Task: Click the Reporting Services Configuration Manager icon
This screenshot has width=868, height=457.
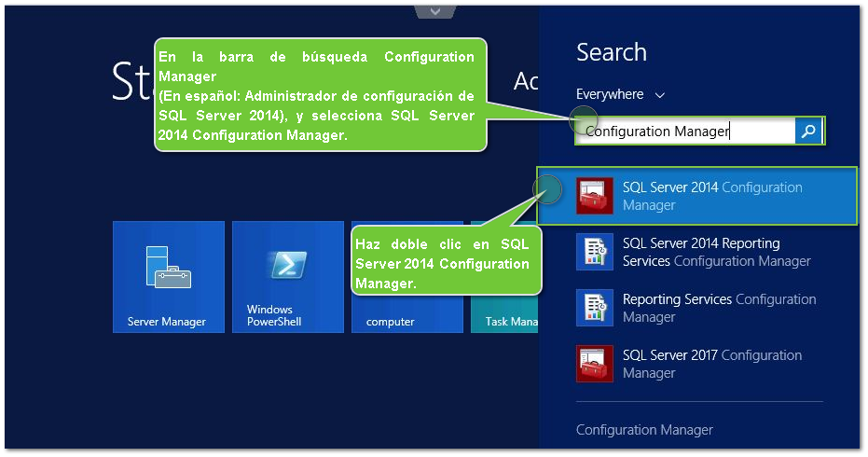Action: click(x=595, y=308)
